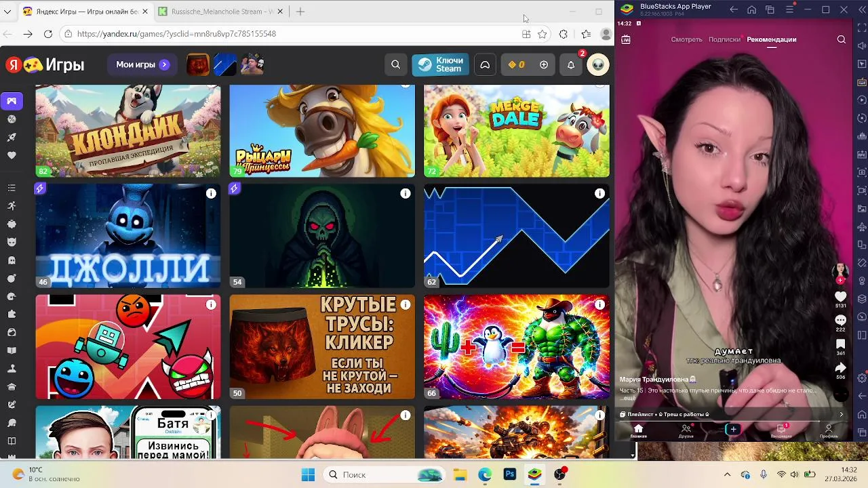Switch to the Russische_Melancholie Stream browser tab

pyautogui.click(x=220, y=12)
